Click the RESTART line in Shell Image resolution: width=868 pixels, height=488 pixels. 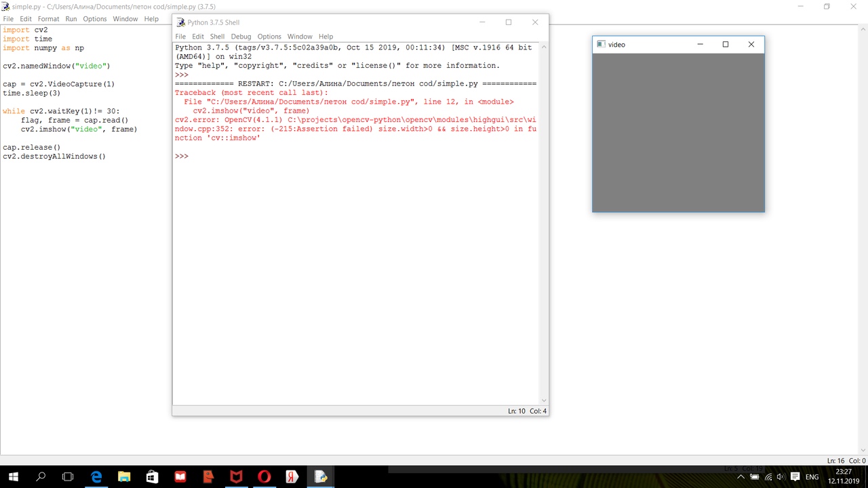click(x=355, y=84)
